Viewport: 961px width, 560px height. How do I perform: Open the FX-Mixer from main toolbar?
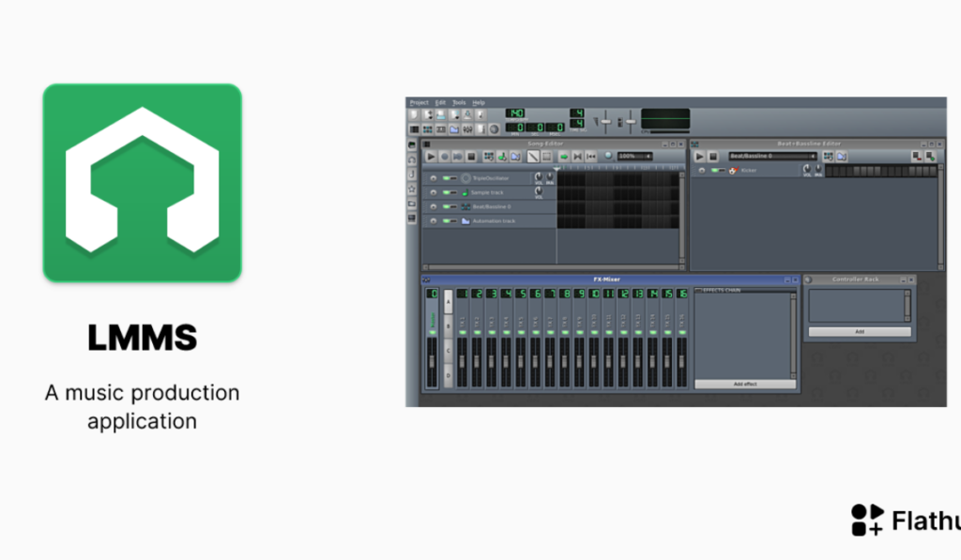(467, 129)
